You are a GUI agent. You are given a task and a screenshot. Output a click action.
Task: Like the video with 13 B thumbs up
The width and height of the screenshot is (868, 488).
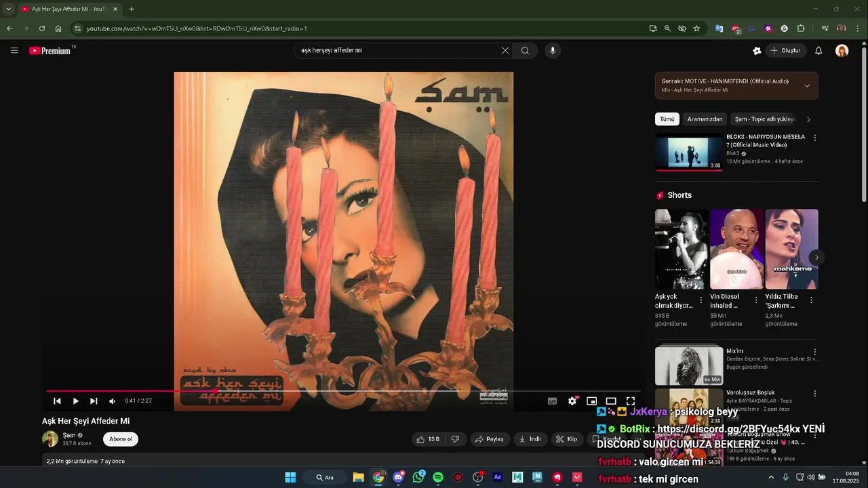[x=427, y=439]
